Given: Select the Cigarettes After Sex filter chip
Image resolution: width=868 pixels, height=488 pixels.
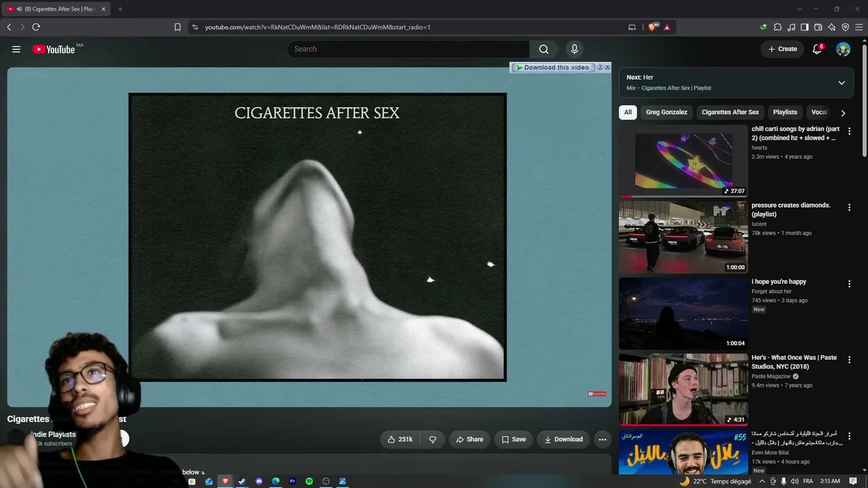Looking at the screenshot, I should [x=730, y=113].
